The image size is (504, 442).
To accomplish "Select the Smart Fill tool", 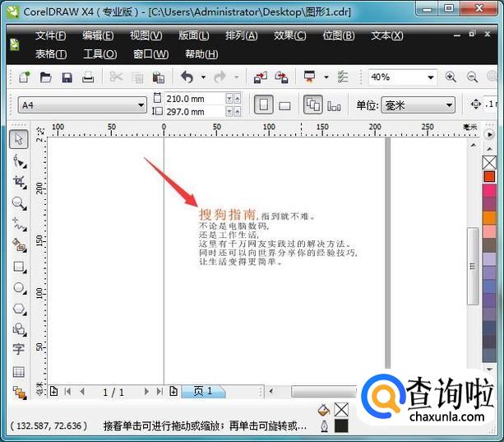I will 19,245.
